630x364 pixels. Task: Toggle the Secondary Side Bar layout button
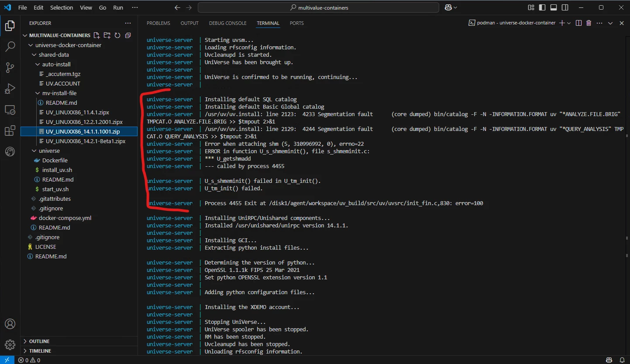[x=565, y=7]
